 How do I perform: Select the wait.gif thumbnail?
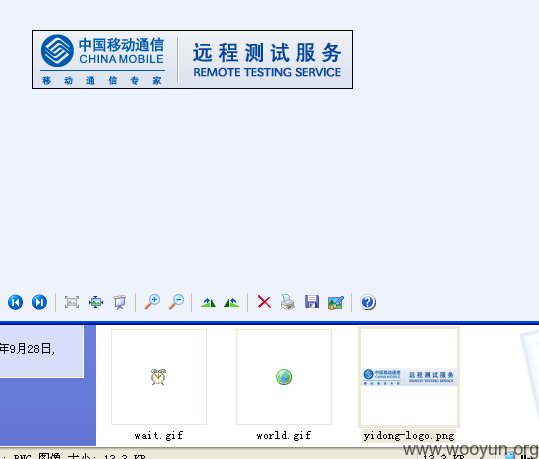click(159, 376)
